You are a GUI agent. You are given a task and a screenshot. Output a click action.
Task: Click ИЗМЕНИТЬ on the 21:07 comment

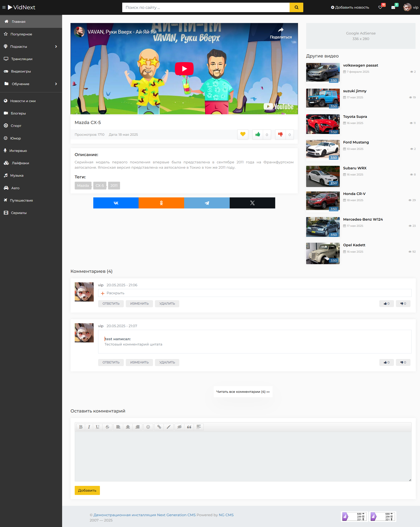(x=139, y=362)
